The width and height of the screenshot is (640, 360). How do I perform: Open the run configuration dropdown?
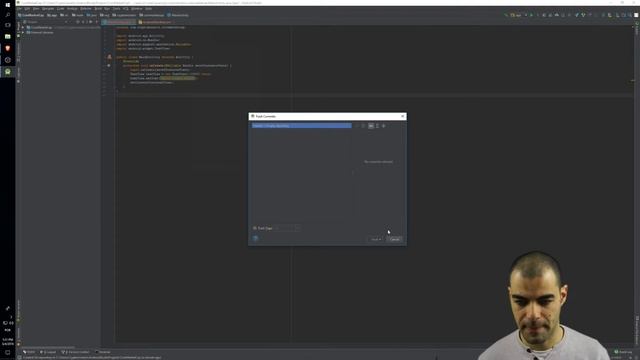(x=517, y=15)
